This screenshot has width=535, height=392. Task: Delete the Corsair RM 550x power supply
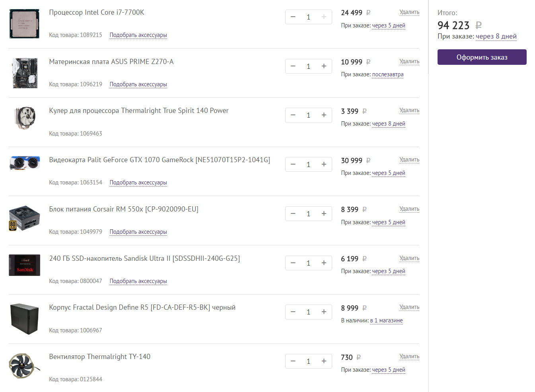tap(409, 209)
